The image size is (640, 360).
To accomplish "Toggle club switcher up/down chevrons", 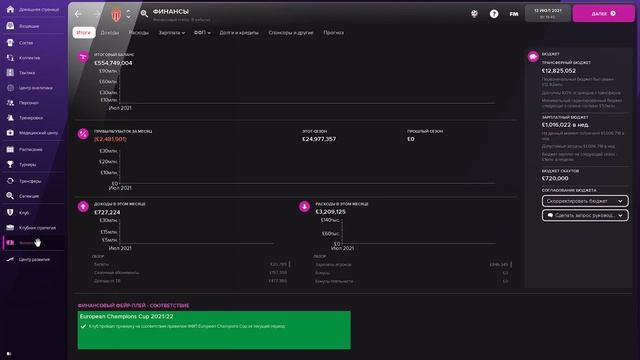I will tap(128, 14).
